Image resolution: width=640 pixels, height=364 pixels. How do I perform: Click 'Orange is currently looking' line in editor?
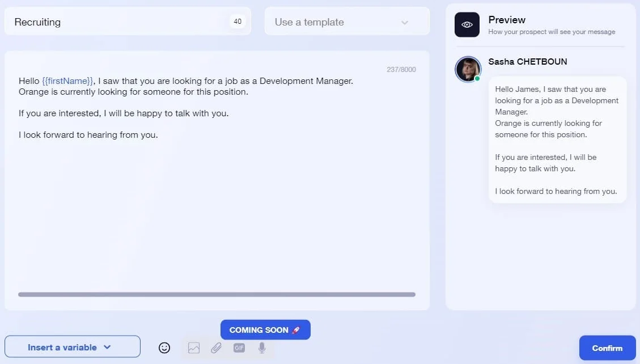(x=133, y=92)
